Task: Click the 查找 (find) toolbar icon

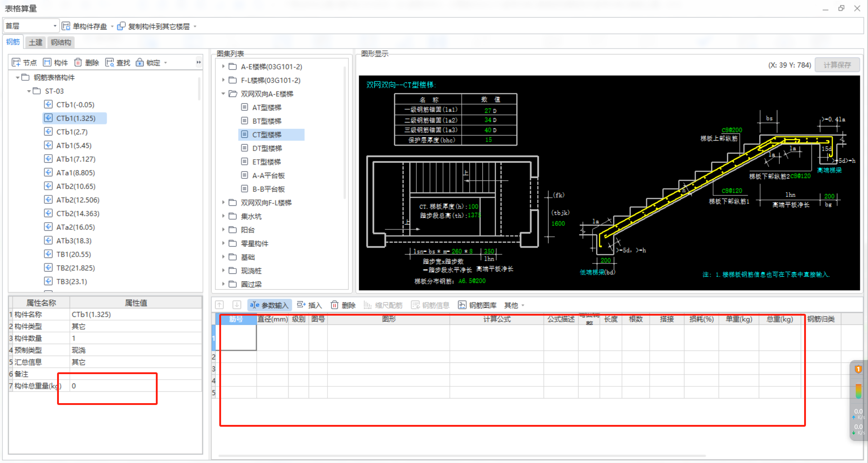Action: click(x=110, y=63)
